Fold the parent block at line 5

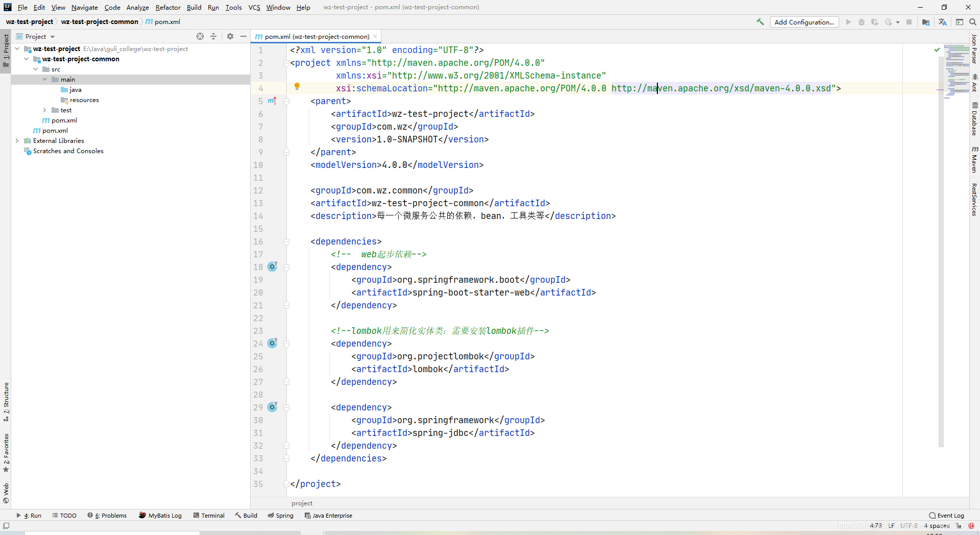point(287,101)
